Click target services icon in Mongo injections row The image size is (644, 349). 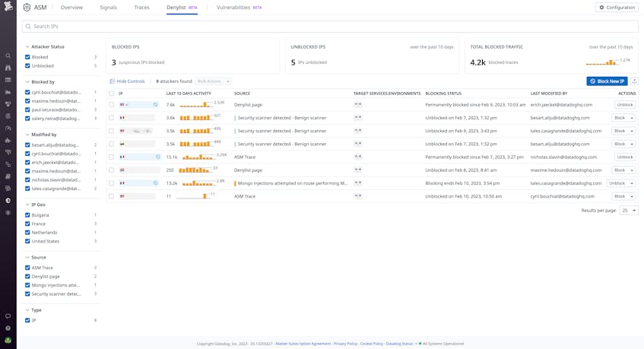click(358, 183)
